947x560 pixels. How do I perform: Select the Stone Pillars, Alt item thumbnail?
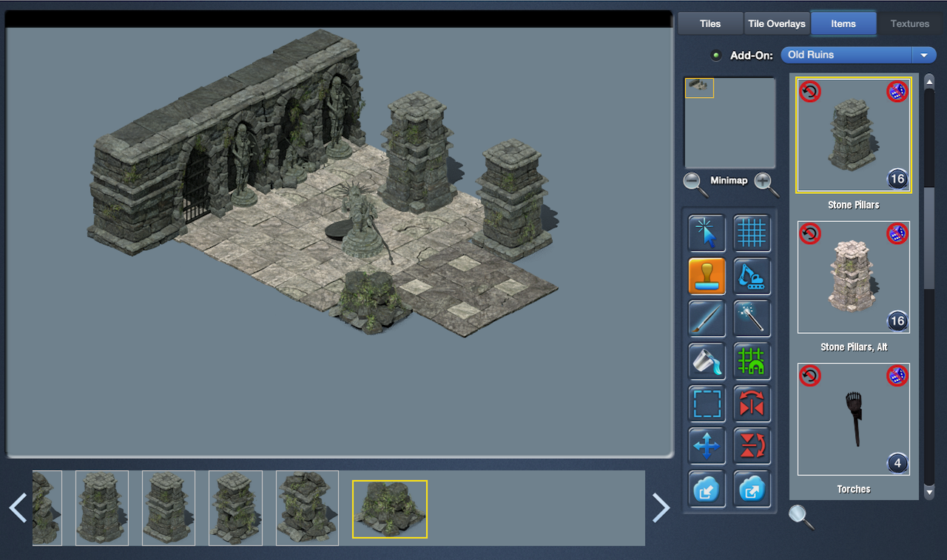[x=854, y=277]
